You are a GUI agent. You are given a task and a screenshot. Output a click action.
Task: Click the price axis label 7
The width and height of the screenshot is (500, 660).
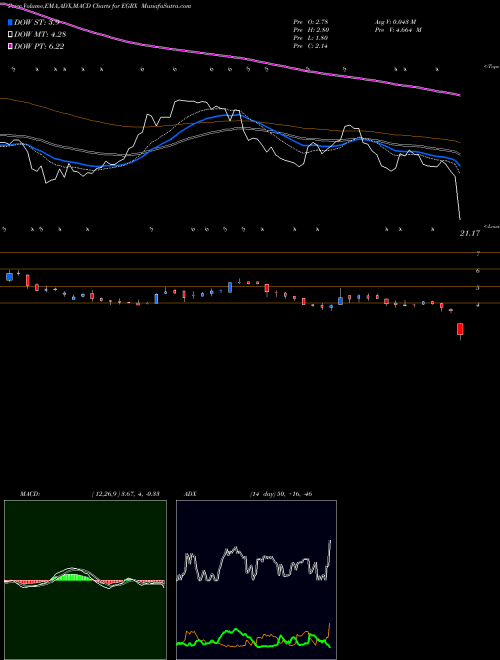tap(478, 253)
